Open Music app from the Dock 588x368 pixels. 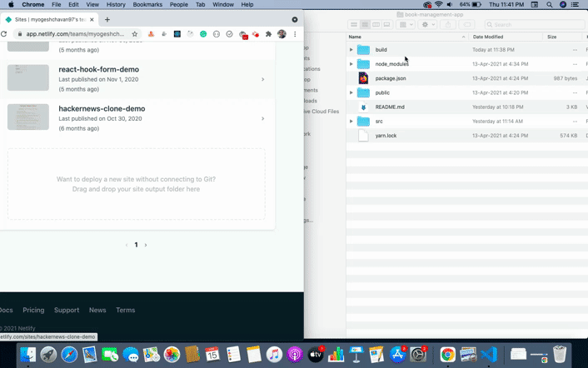(274, 354)
